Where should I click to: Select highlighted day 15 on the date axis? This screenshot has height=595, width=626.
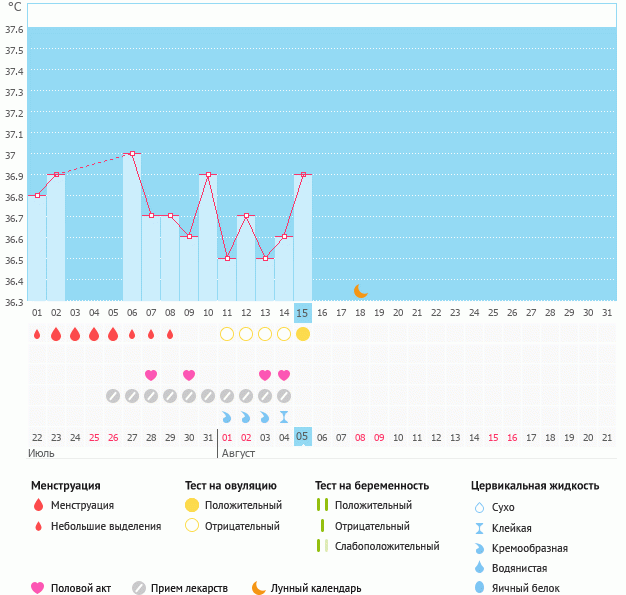(x=303, y=313)
